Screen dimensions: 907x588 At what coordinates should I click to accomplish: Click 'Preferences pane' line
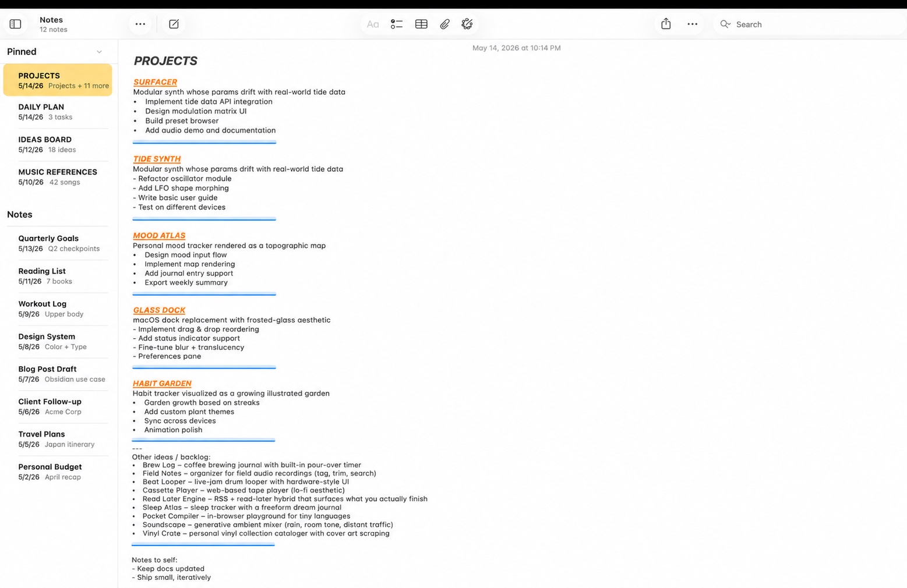point(167,356)
